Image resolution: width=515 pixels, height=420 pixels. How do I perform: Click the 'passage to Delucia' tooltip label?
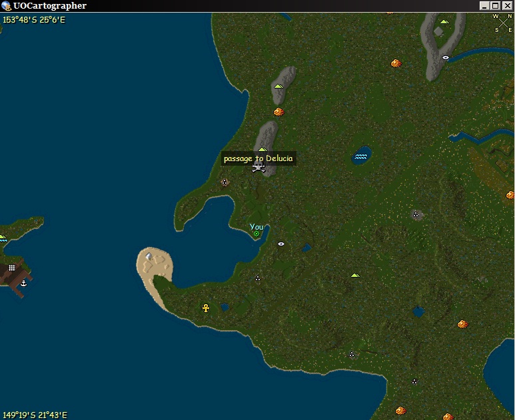[x=258, y=158]
